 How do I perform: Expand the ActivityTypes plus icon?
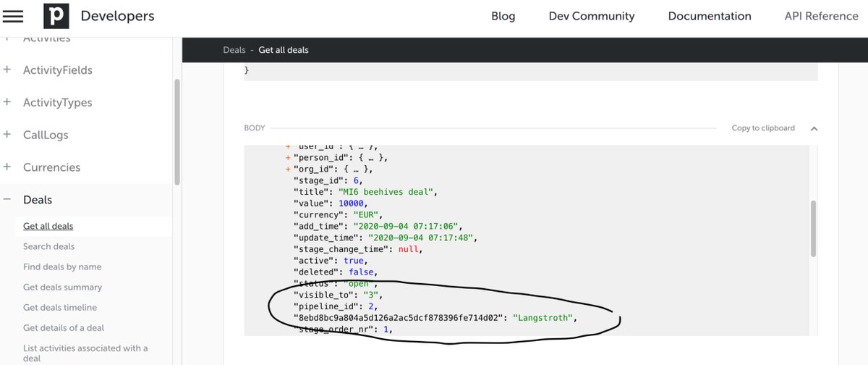pyautogui.click(x=7, y=102)
